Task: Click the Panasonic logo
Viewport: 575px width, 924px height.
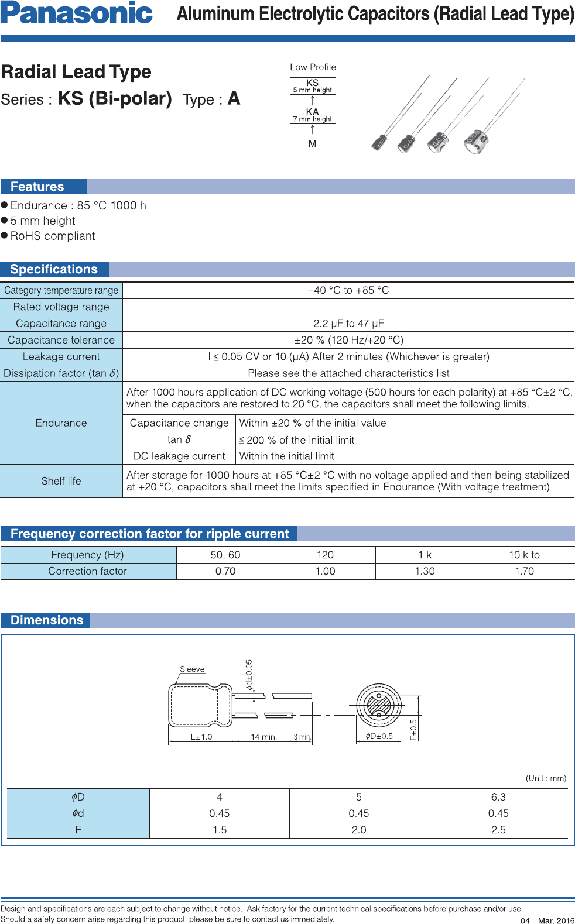Action: (77, 13)
